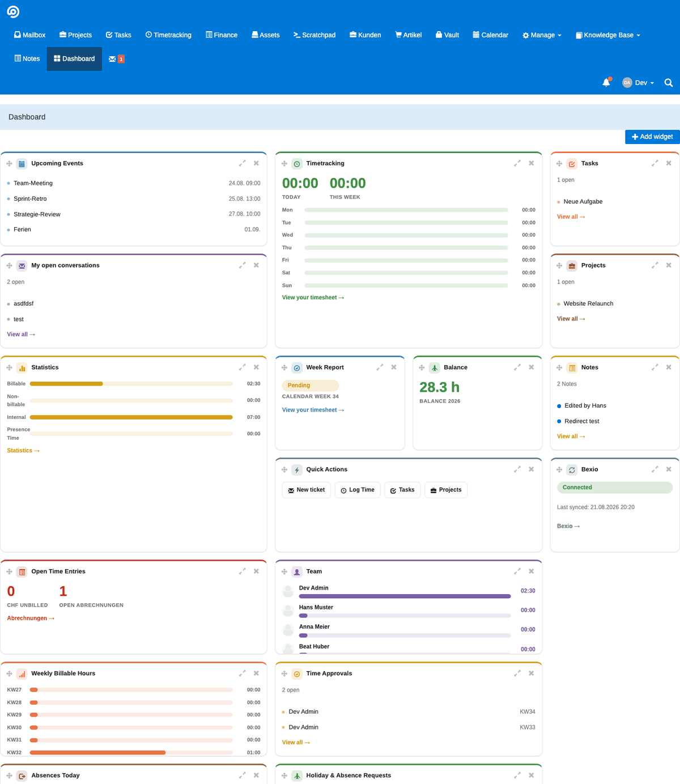Screen dimensions: 680x784
Task: Close the Upcoming Events widget
Action: (257, 163)
